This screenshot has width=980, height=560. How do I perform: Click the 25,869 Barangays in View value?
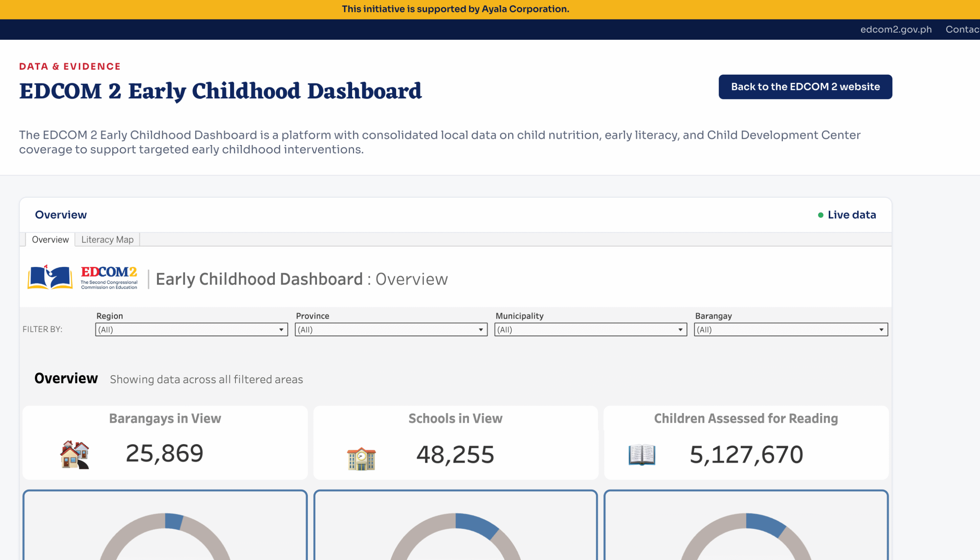[164, 453]
